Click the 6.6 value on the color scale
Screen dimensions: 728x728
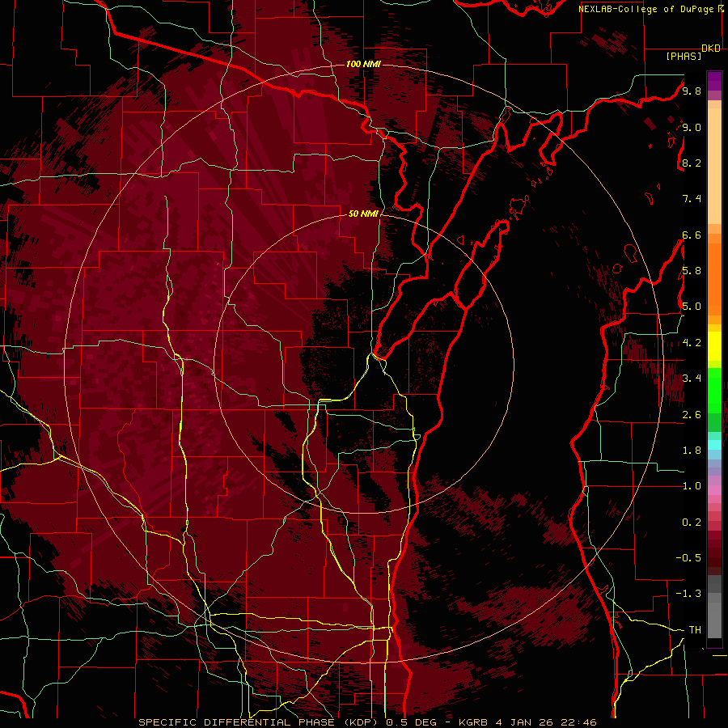tap(692, 235)
